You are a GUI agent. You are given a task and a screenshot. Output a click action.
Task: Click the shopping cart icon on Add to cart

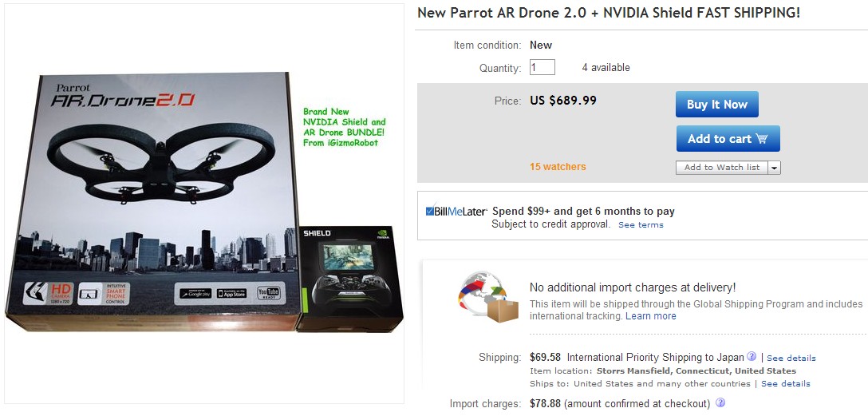point(762,139)
